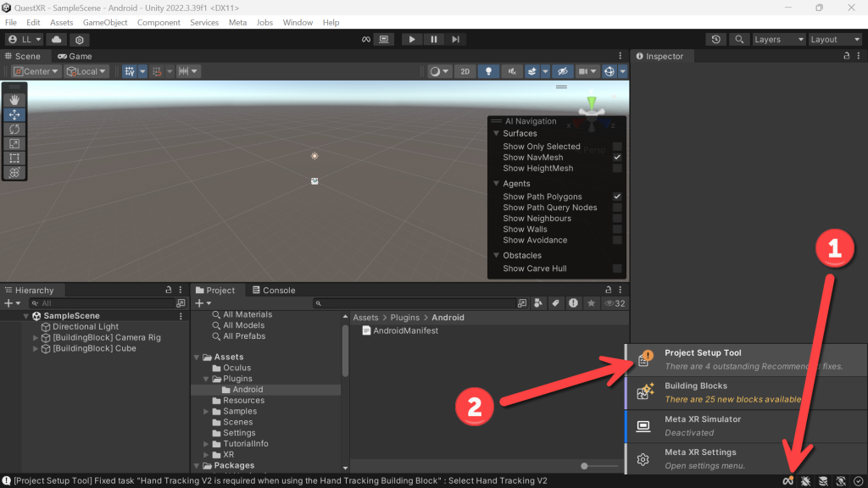
Task: Open Meta XR Simulator entry
Action: [746, 426]
